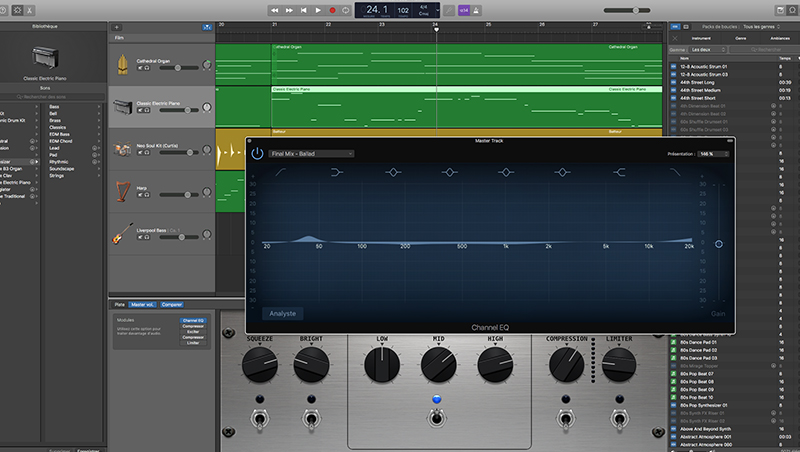Solo the Classic Electric Piano track

[x=147, y=110]
